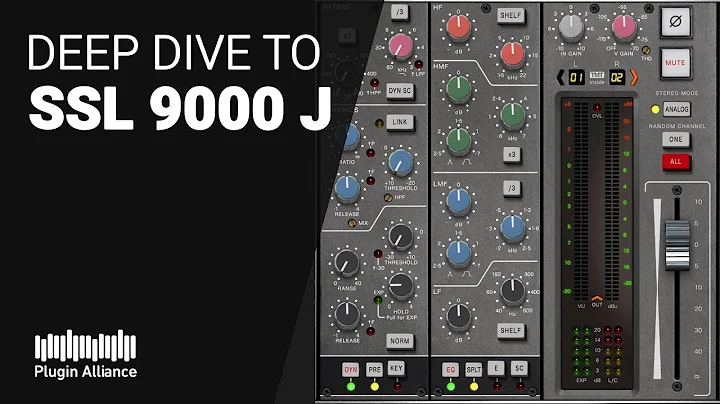Image resolution: width=720 pixels, height=404 pixels.
Task: Click the LMF /3 frequency divider button
Action: point(512,188)
